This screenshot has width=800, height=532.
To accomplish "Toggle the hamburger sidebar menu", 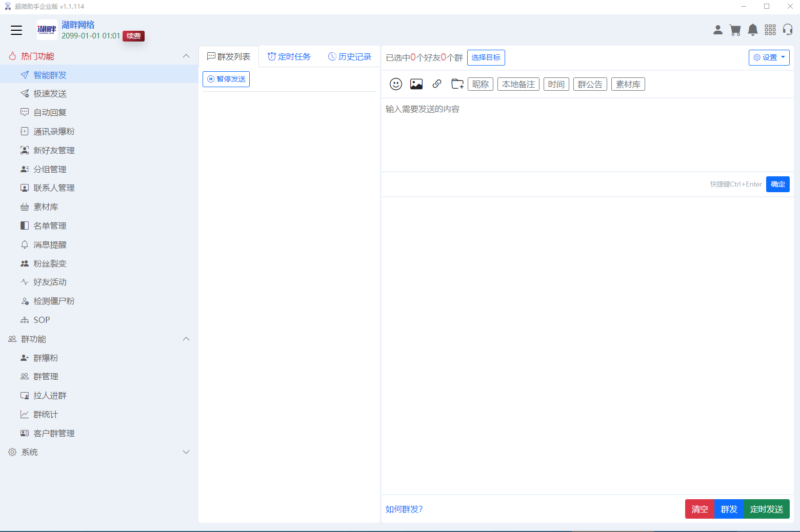I will click(x=16, y=30).
